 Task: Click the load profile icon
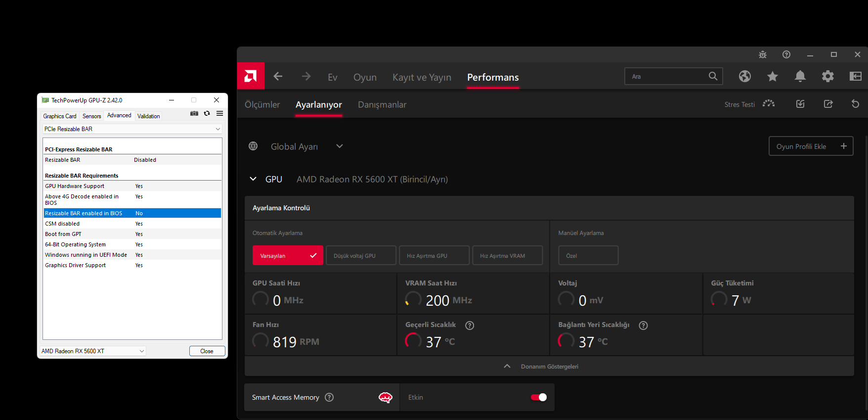[800, 104]
